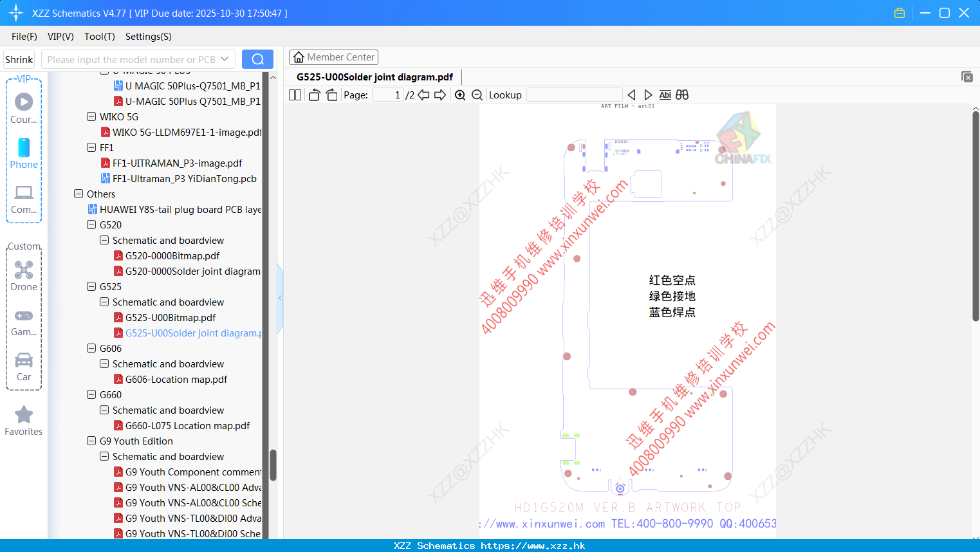Image resolution: width=980 pixels, height=552 pixels.
Task: Select the G525-U00Solder joint diagram.pdf tab
Action: coord(374,77)
